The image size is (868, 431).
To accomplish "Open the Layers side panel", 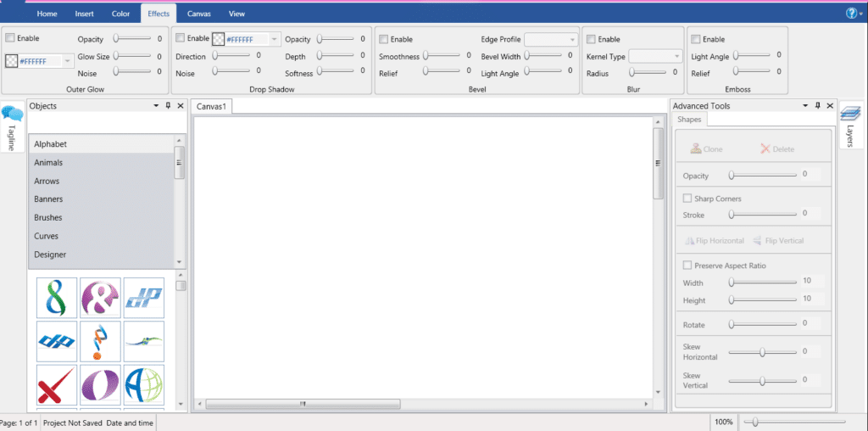I will pos(849,126).
